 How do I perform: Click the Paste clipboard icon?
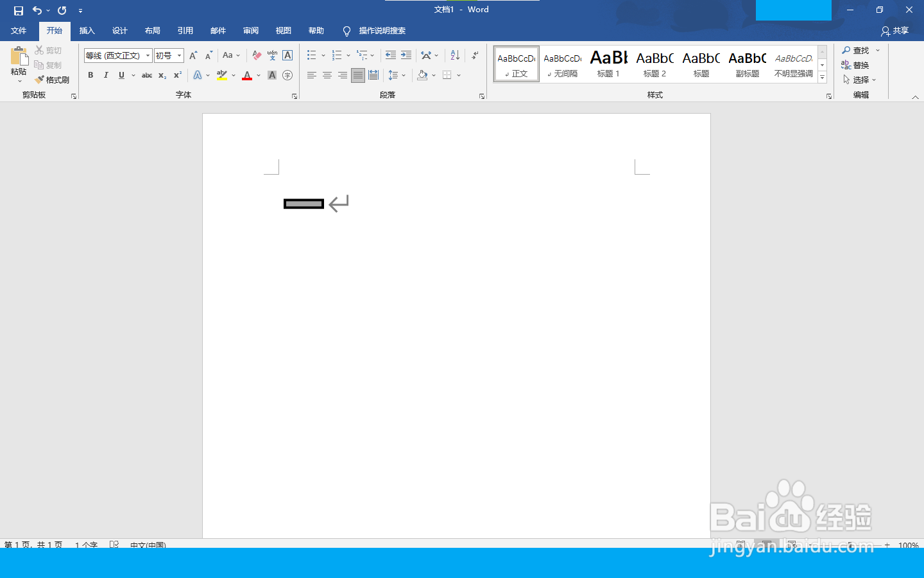[19, 57]
